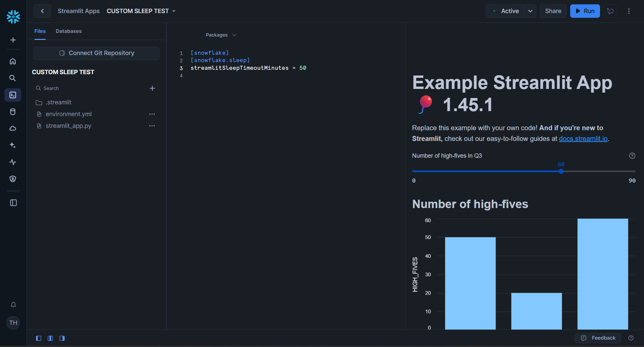Select the Projects terminal icon in sidebar
Viewport: 644px width, 347px height.
(x=13, y=95)
